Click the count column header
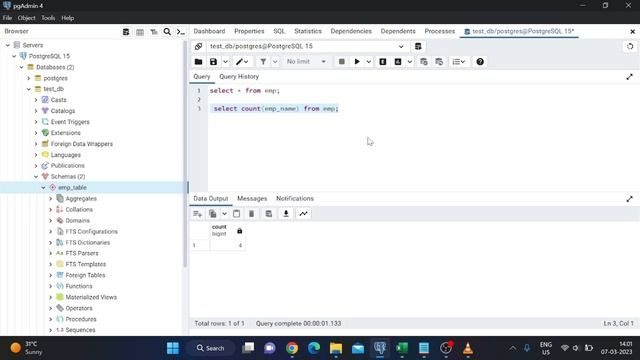The image size is (640, 360). [x=227, y=231]
